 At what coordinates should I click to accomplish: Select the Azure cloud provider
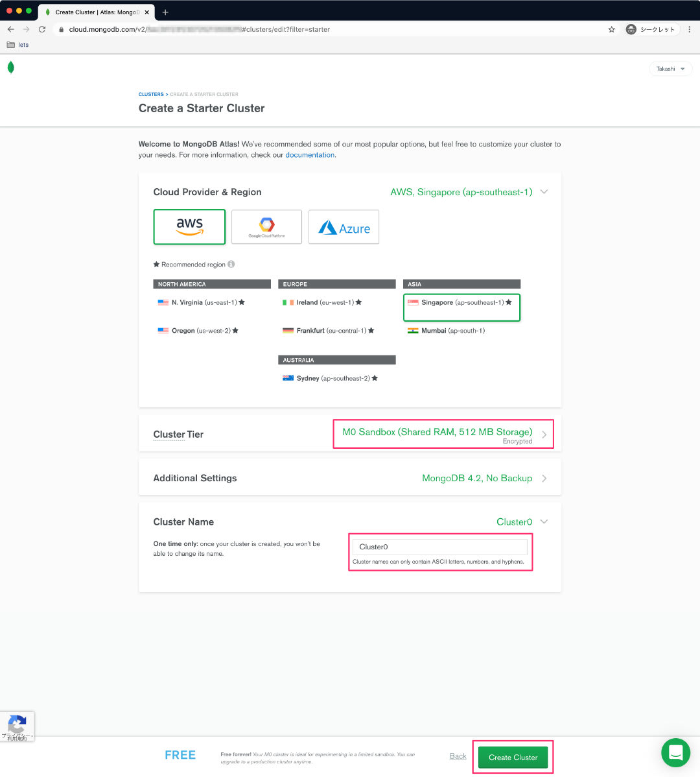344,227
